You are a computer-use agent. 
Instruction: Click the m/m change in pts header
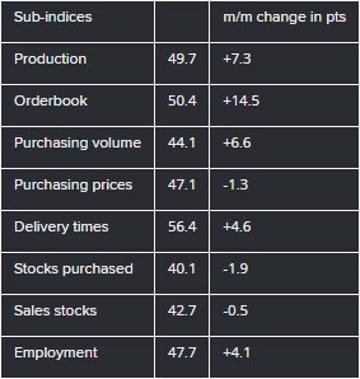[284, 17]
